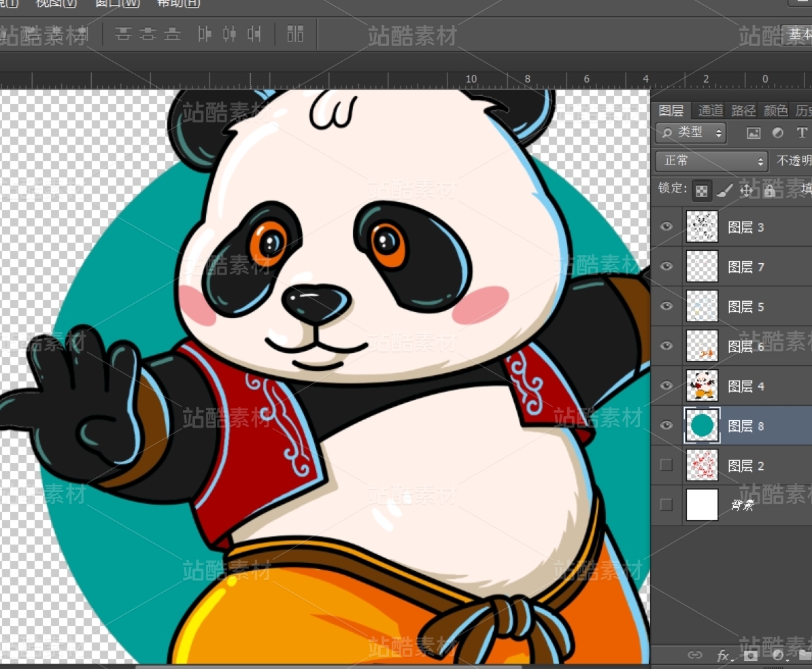Screen dimensions: 812x669
Task: Hide 图层 6 with its eye icon
Action: pyautogui.click(x=666, y=346)
